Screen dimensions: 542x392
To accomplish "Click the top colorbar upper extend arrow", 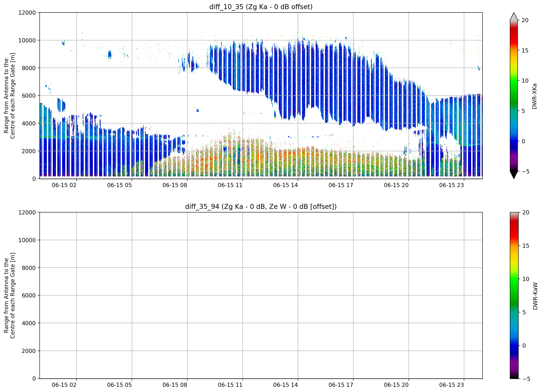I will pos(514,16).
